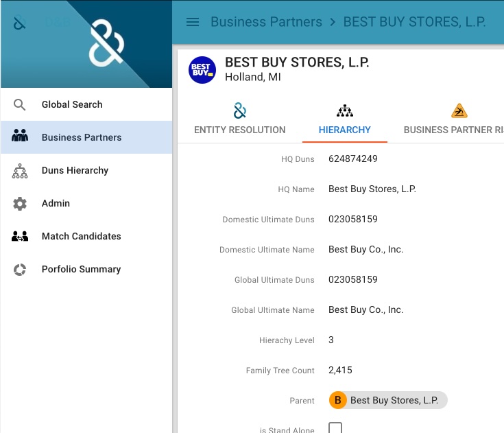Click the Hierarchy org-chart tab icon
504x433 pixels.
click(x=344, y=110)
